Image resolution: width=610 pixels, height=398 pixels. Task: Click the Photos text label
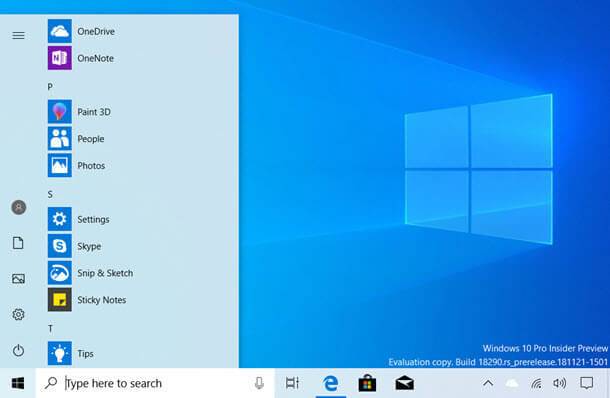pos(91,166)
